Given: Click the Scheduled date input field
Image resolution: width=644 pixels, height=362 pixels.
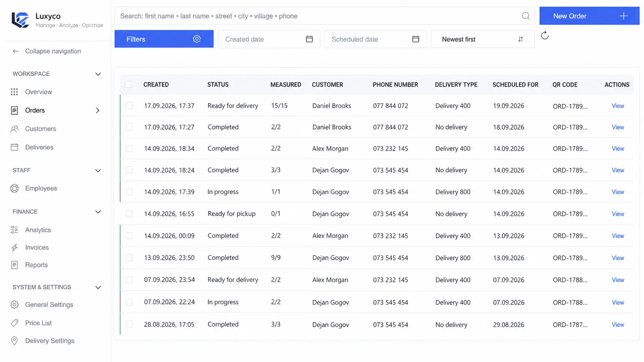Looking at the screenshot, I should point(376,39).
